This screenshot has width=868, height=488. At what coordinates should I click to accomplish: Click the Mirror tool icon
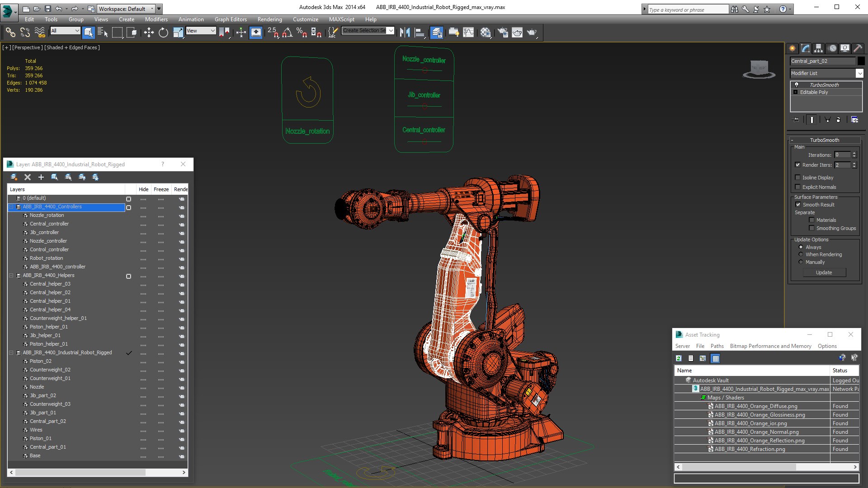[x=405, y=32]
